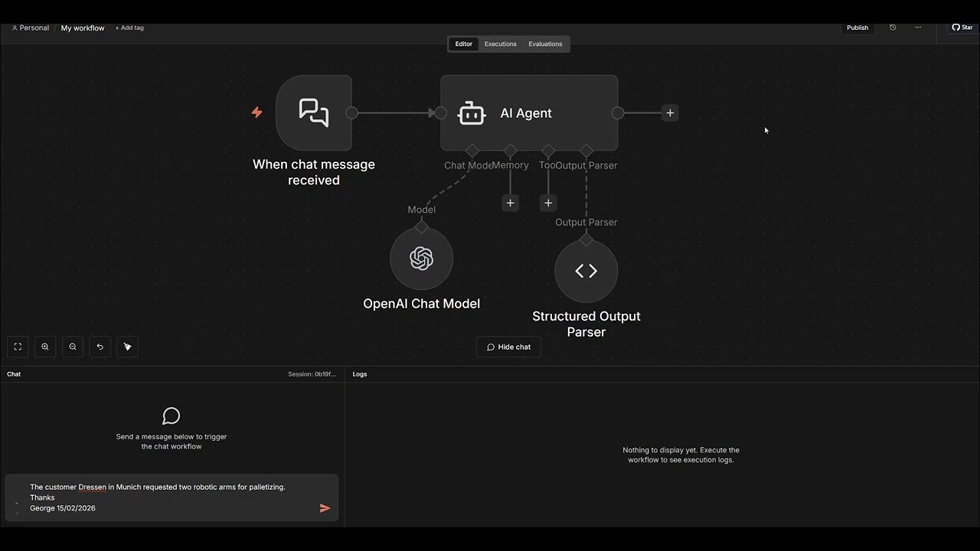Click the Chat panel header
The width and height of the screenshot is (980, 551).
click(x=14, y=374)
